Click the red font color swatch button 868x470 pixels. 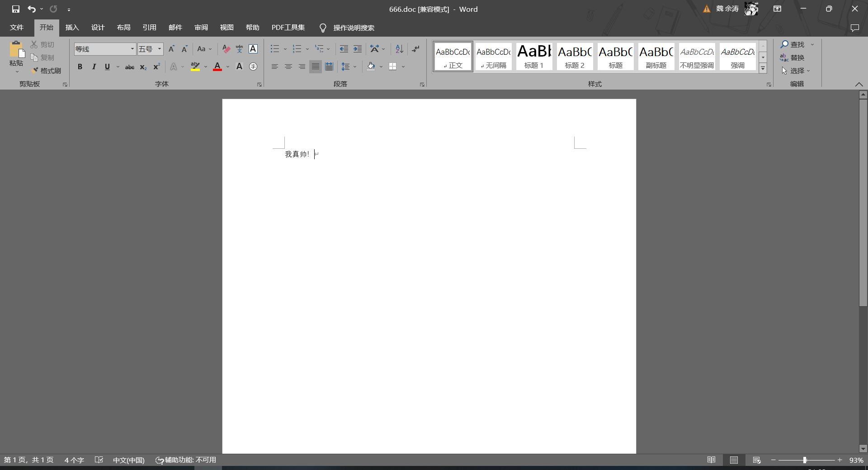click(217, 67)
